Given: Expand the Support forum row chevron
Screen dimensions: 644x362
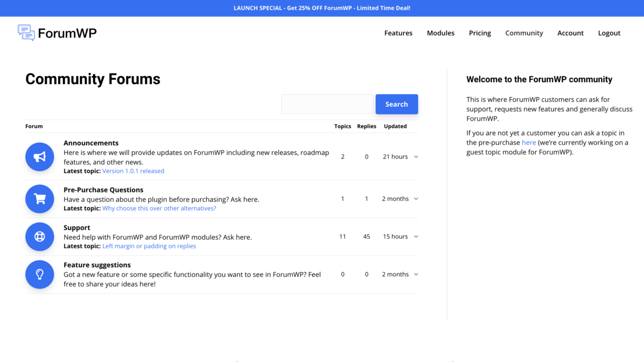Looking at the screenshot, I should coord(416,237).
